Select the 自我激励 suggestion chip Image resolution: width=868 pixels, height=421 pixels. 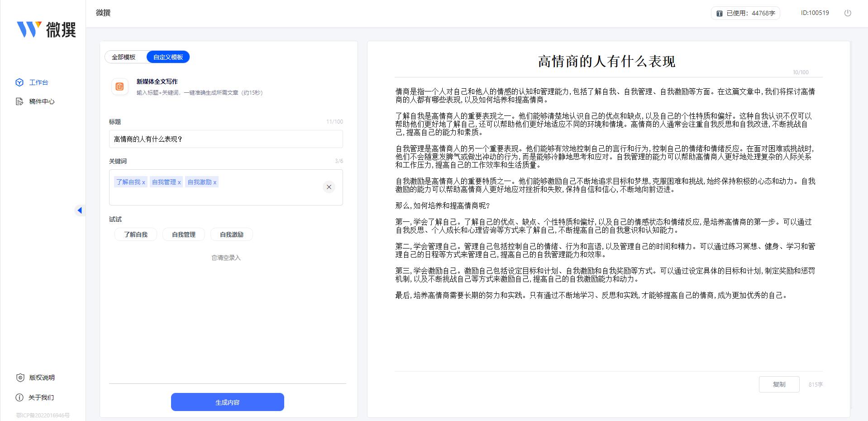pos(232,234)
